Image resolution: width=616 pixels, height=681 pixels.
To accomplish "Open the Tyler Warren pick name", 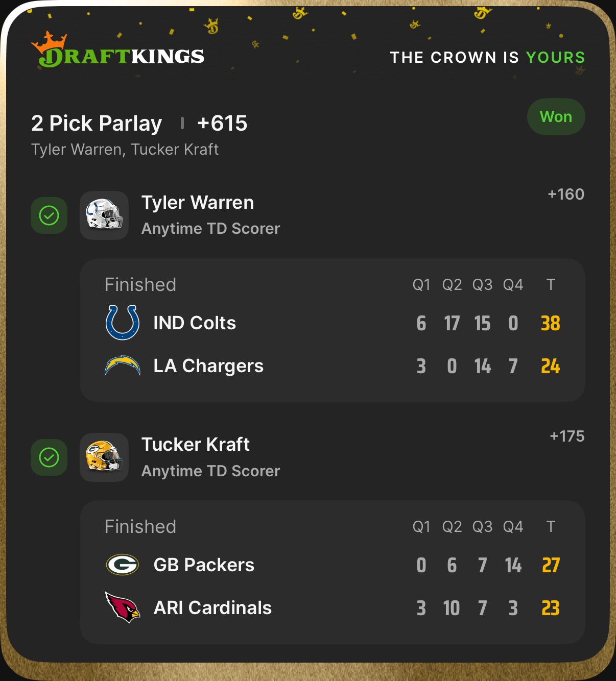I will pos(197,203).
